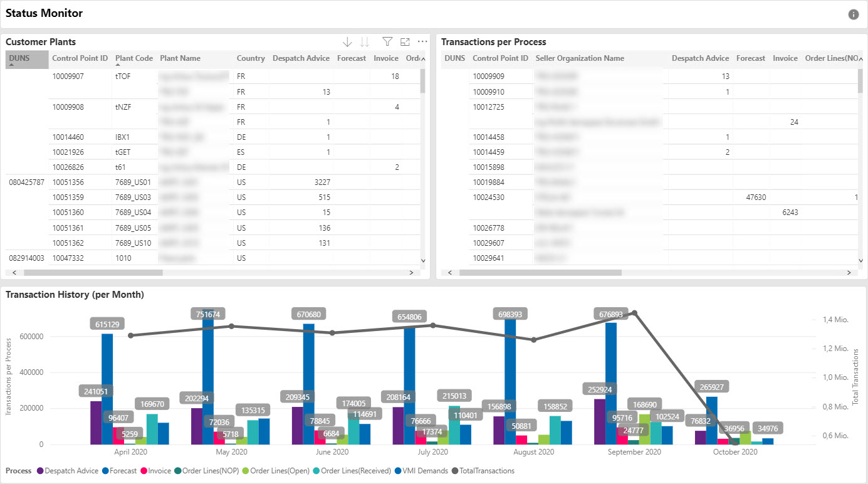The height and width of the screenshot is (484, 868).
Task: Select the pink Invoice legend entry
Action: pos(155,471)
